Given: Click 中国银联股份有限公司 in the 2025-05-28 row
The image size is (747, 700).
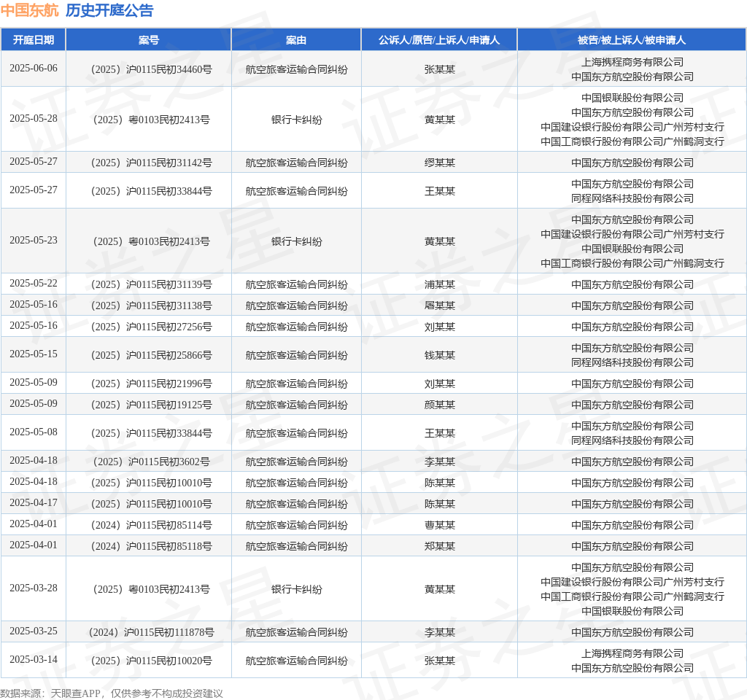Looking at the screenshot, I should (632, 98).
